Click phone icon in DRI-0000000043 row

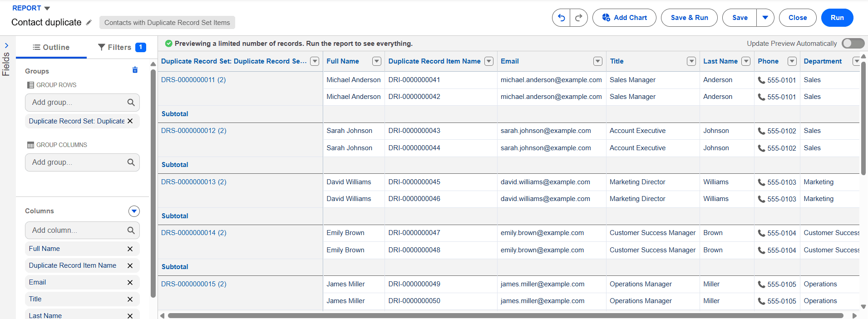click(x=761, y=131)
